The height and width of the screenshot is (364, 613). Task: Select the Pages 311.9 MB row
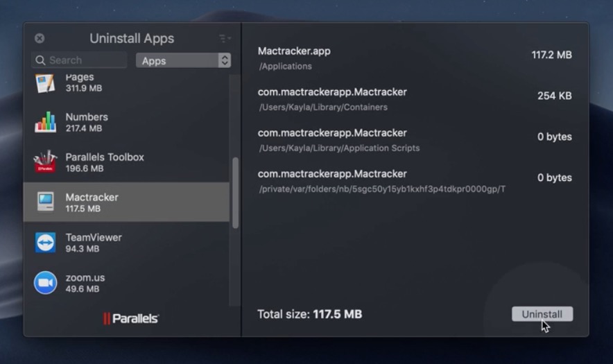[126, 83]
